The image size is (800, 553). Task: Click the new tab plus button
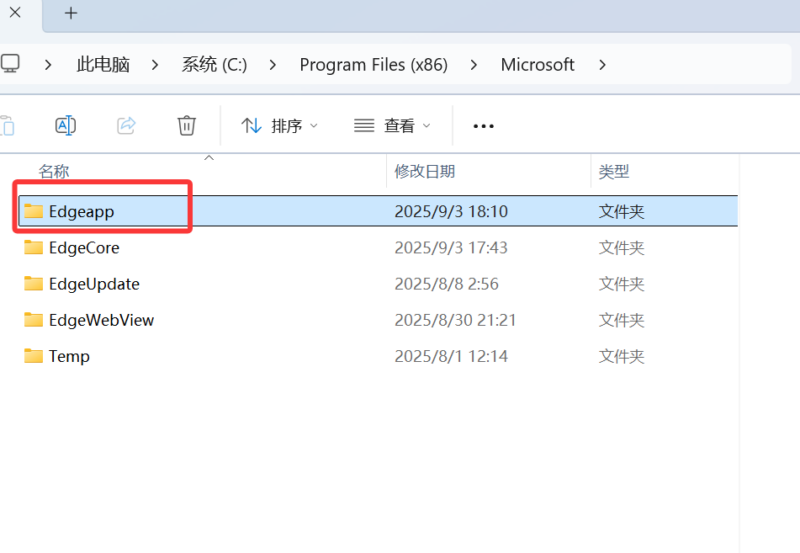coord(71,13)
